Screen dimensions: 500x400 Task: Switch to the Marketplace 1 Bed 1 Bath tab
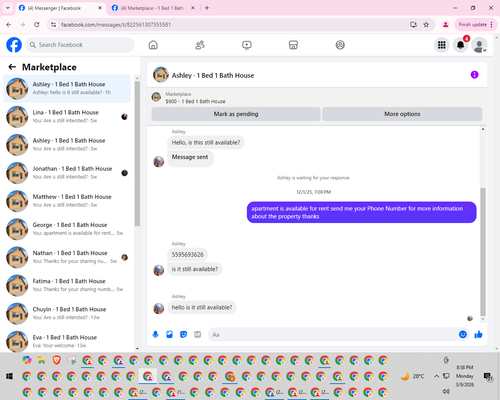[x=153, y=8]
